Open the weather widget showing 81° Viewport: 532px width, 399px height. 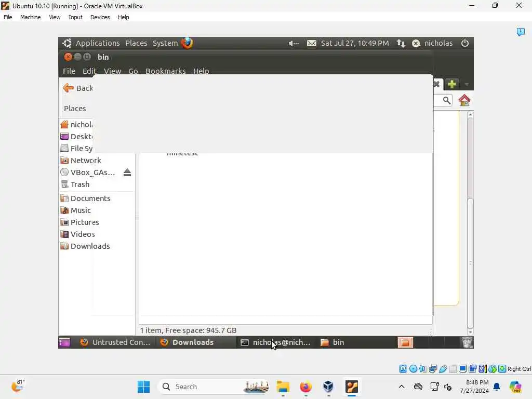17,386
